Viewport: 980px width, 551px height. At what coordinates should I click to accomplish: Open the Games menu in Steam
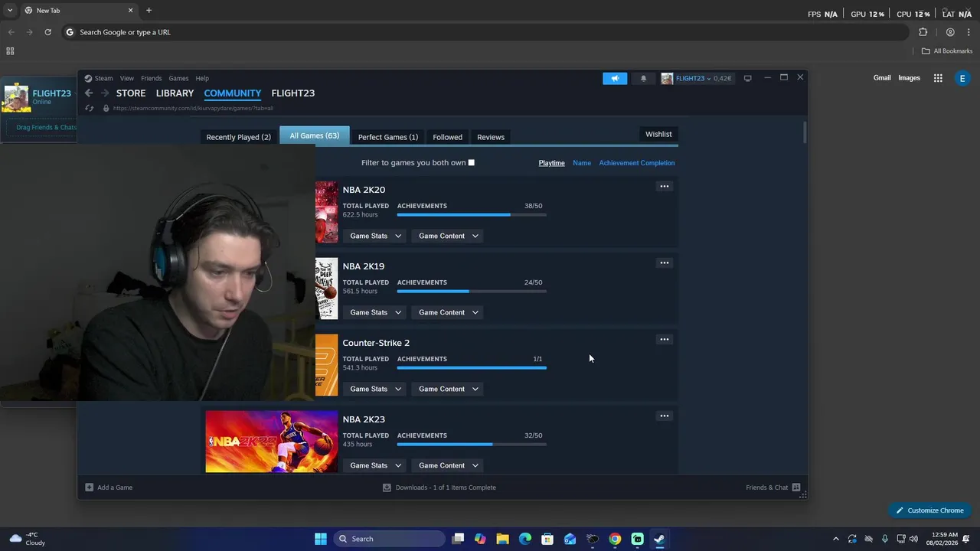click(178, 78)
